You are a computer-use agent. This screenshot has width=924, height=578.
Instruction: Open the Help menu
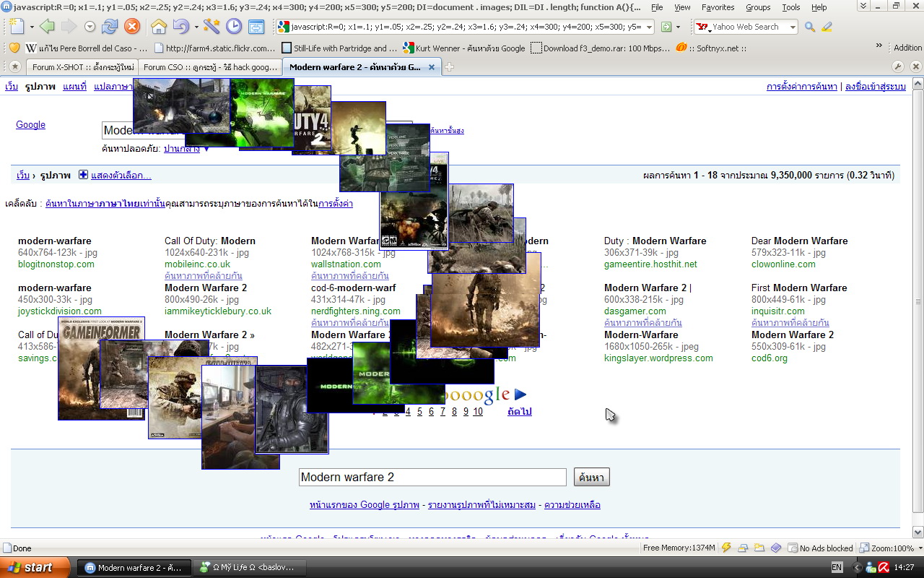tap(819, 7)
